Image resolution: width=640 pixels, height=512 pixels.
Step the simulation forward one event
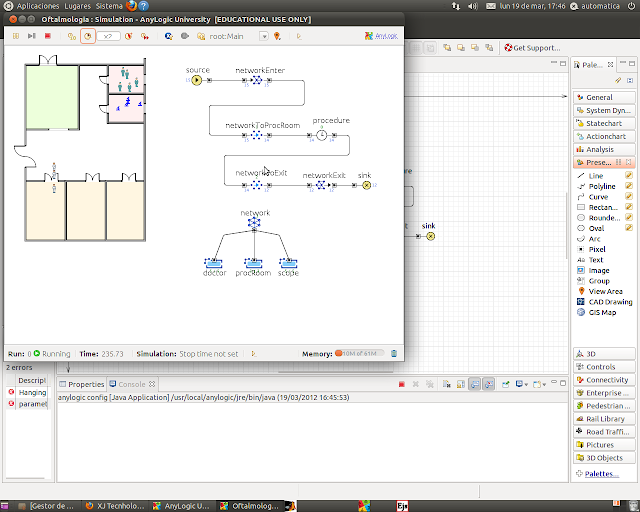tap(31, 36)
